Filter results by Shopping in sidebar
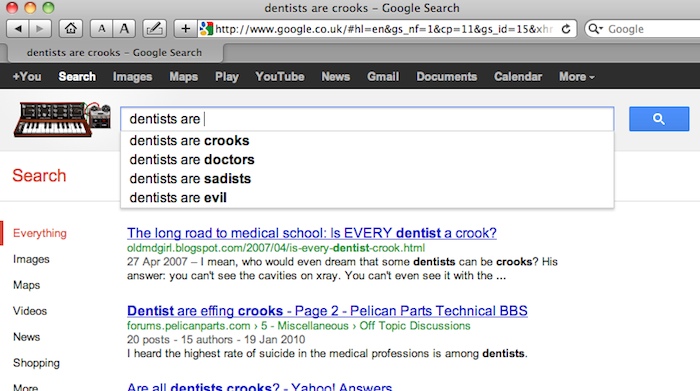Image resolution: width=700 pixels, height=391 pixels. (x=36, y=363)
